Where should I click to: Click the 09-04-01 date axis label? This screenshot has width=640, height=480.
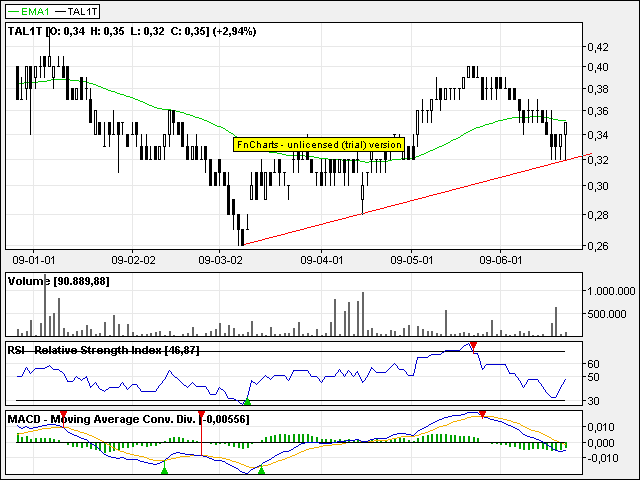point(322,260)
